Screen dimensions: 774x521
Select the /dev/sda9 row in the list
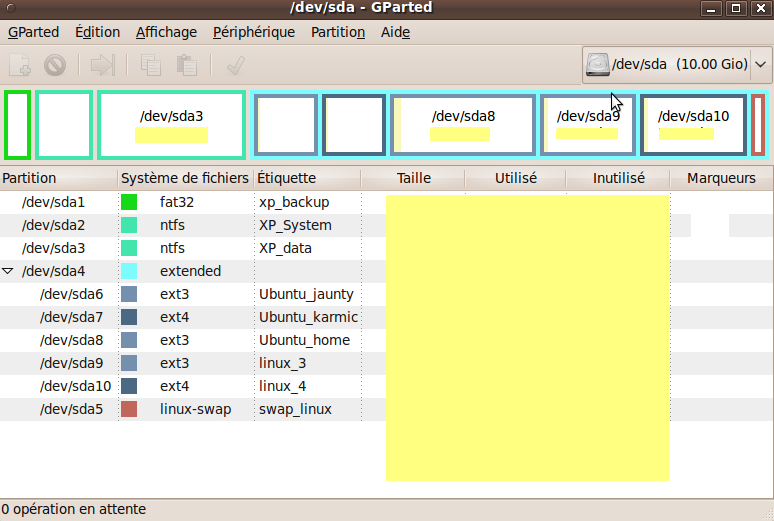(387, 363)
